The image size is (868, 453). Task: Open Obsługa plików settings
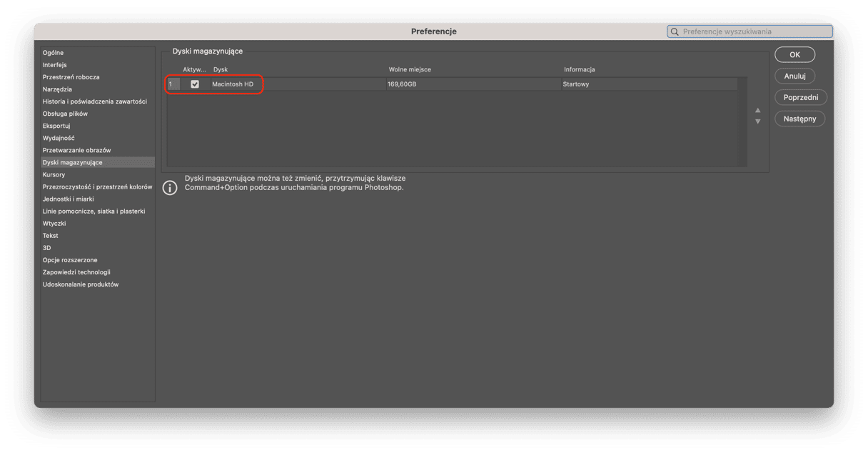coord(65,114)
